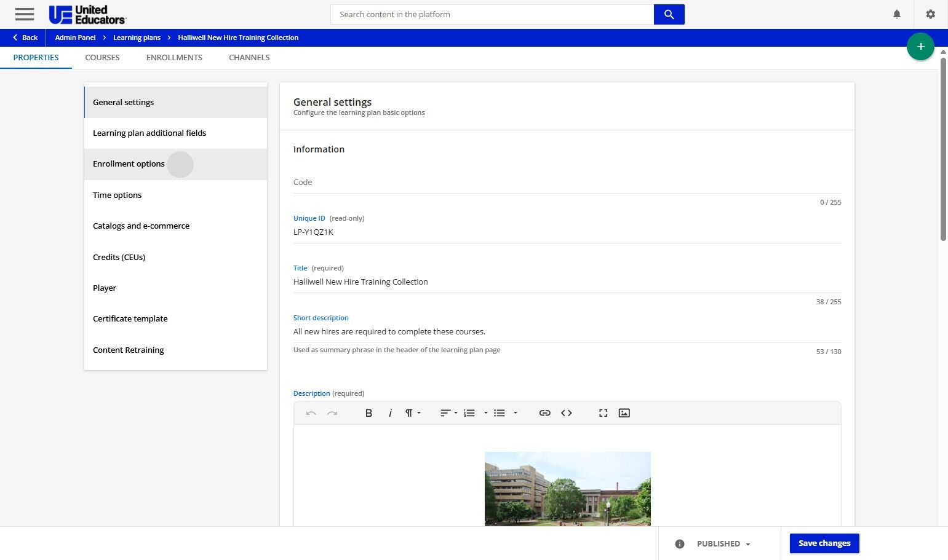This screenshot has width=948, height=560.
Task: Insert a bulleted list
Action: point(500,413)
